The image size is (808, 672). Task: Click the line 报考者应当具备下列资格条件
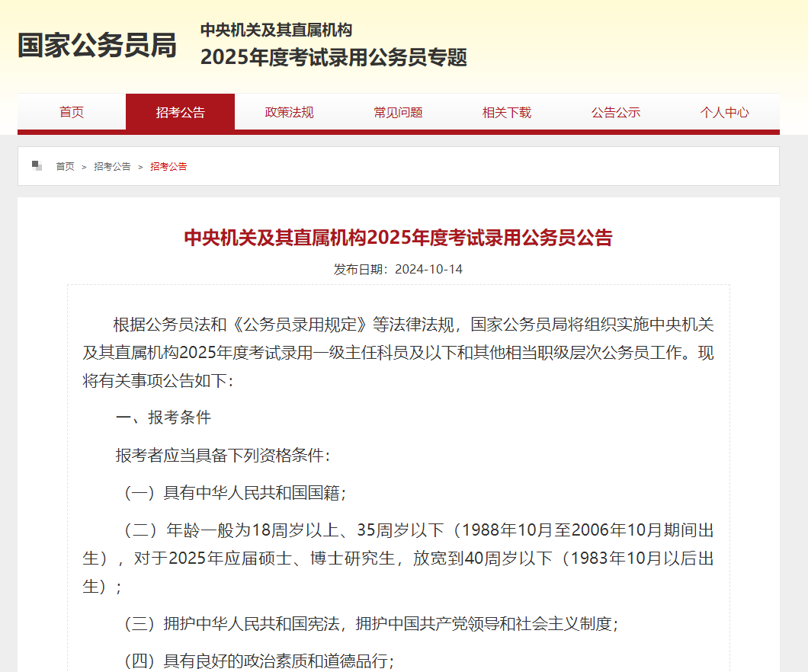click(x=223, y=455)
